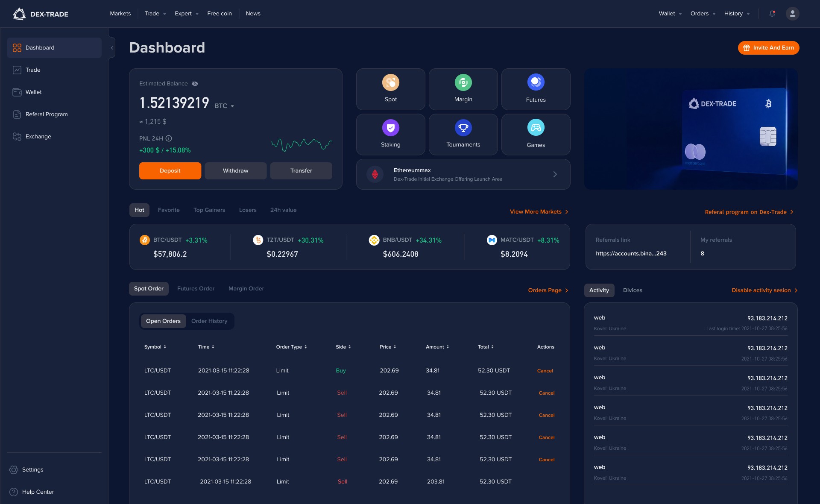Open the Tournaments trophy tile
This screenshot has width=820, height=504.
[463, 134]
